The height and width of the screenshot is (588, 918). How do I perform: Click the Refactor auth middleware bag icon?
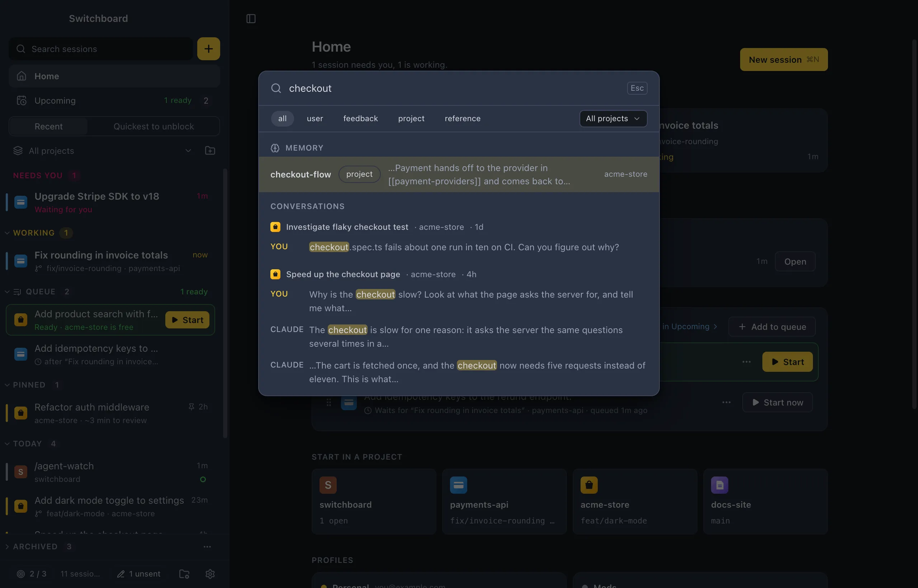pyautogui.click(x=21, y=413)
